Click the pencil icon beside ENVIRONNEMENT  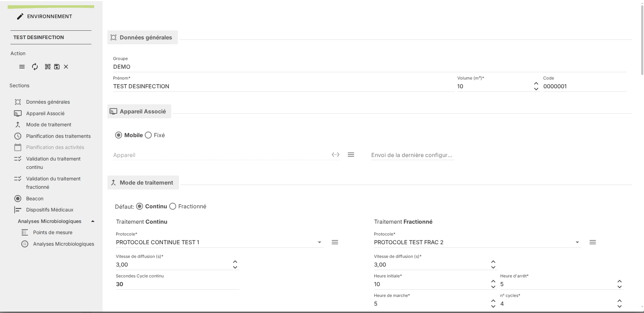pos(20,16)
